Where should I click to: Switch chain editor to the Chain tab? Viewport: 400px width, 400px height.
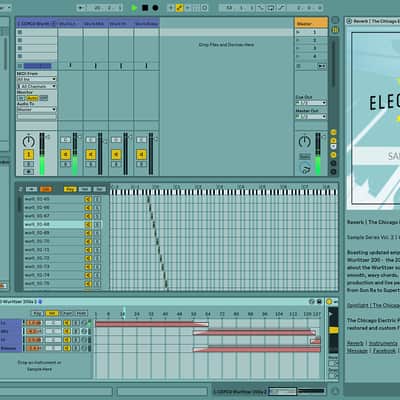point(99,189)
